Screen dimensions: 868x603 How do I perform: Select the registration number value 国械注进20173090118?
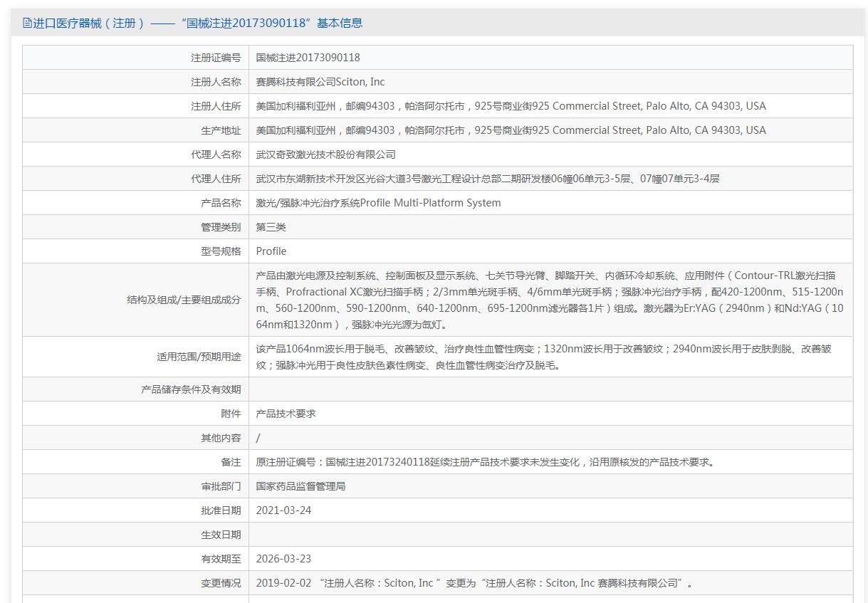point(308,58)
